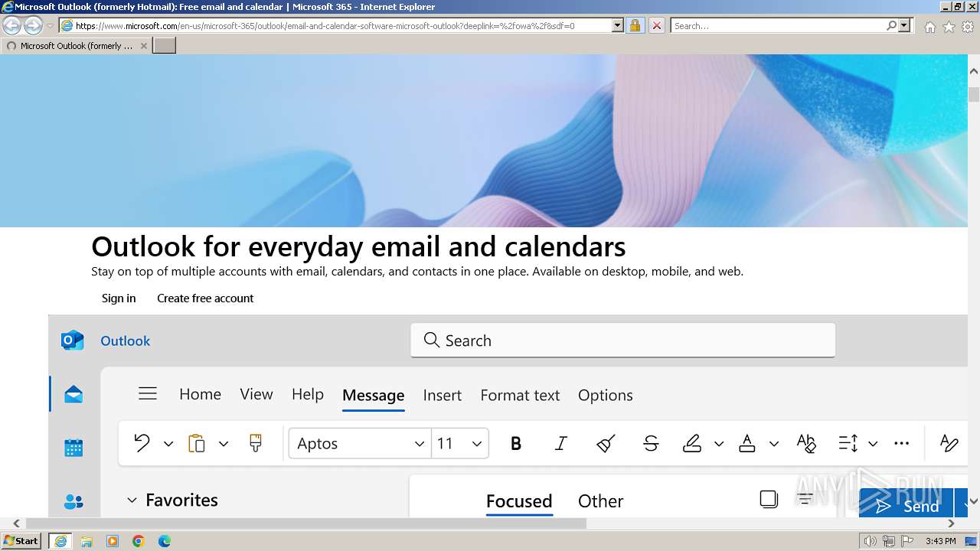Viewport: 980px width, 551px height.
Task: Click the text styles eraser icon
Action: click(x=806, y=443)
